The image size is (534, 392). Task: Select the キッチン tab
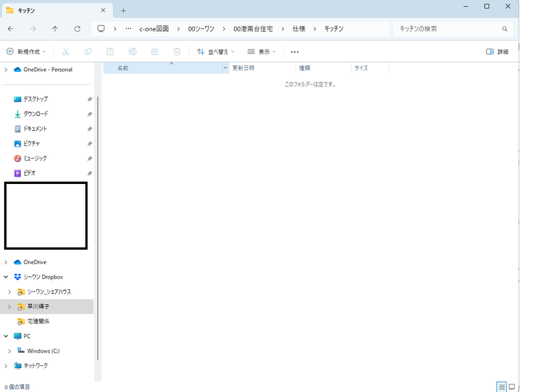pos(53,11)
